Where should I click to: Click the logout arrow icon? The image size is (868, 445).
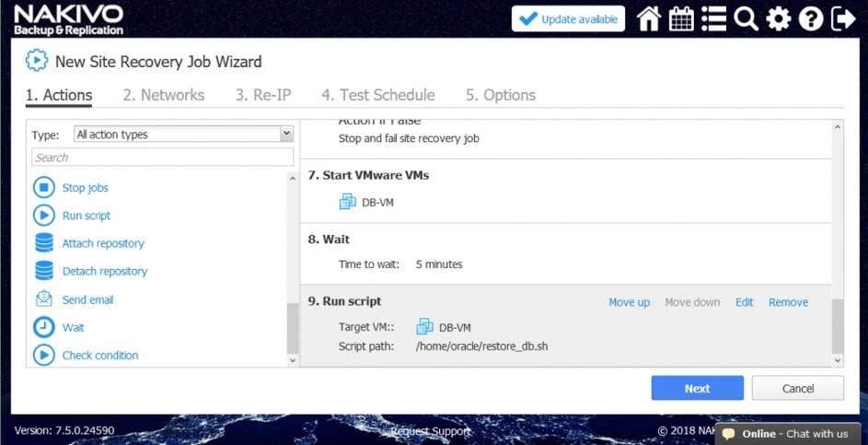[x=842, y=18]
